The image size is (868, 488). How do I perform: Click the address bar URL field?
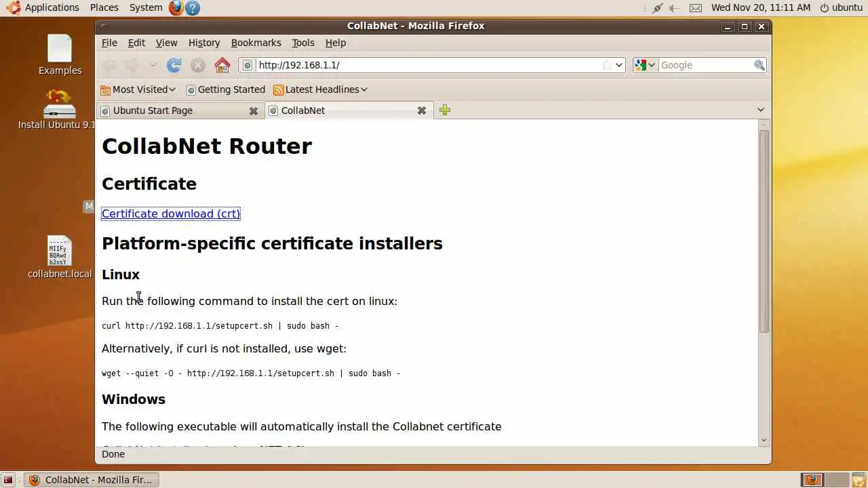427,65
